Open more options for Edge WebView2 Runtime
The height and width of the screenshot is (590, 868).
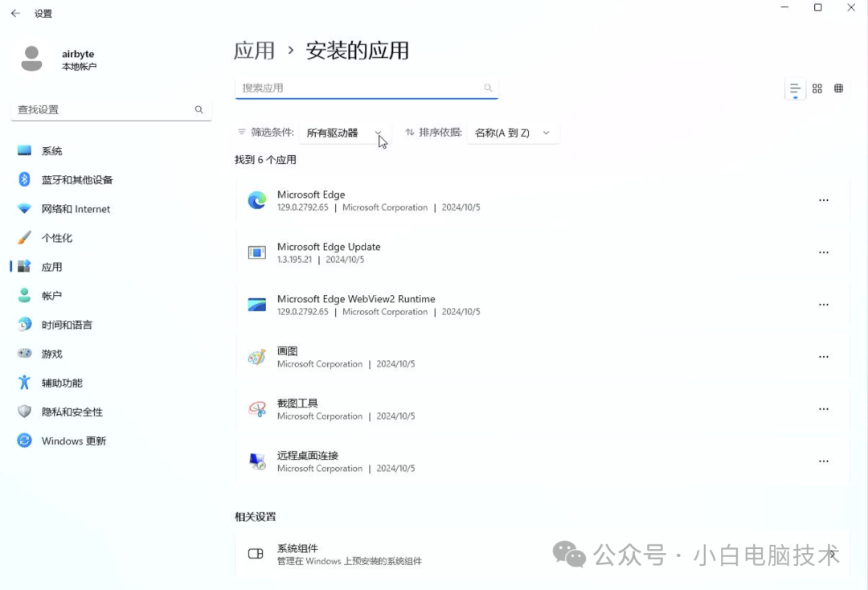tap(824, 305)
